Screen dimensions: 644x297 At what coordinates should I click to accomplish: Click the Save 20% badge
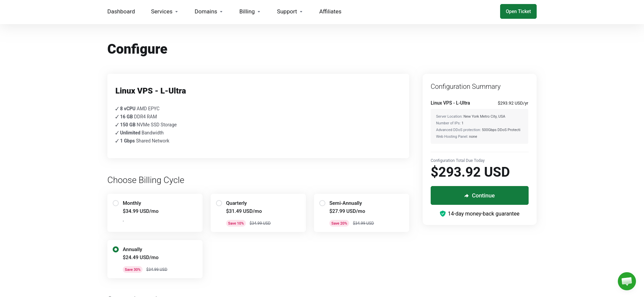339,223
